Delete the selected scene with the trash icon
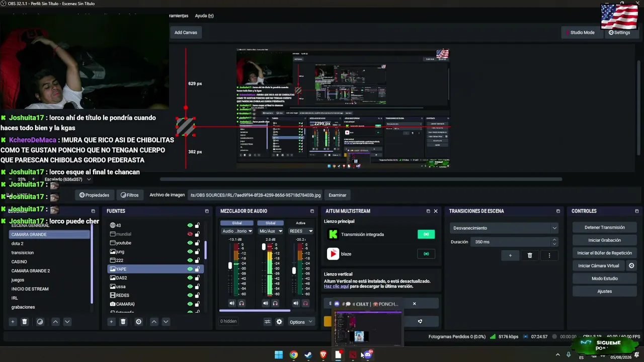This screenshot has height=362, width=644. pyautogui.click(x=24, y=322)
